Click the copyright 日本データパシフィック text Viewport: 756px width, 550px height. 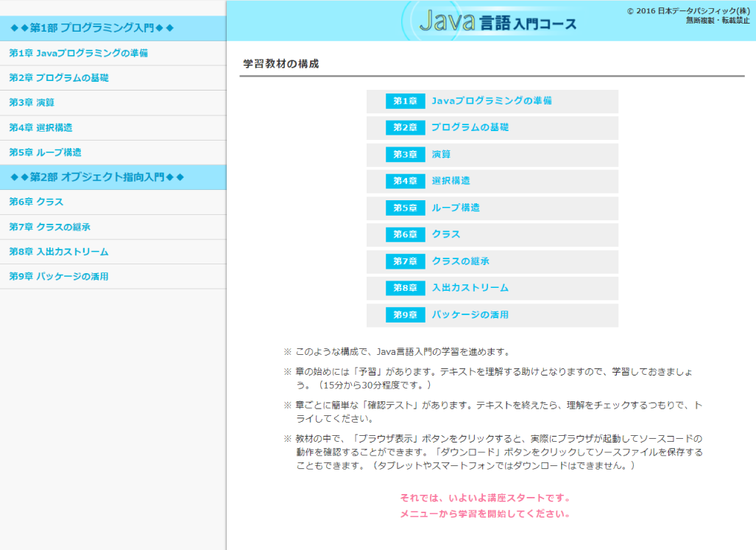(x=688, y=11)
